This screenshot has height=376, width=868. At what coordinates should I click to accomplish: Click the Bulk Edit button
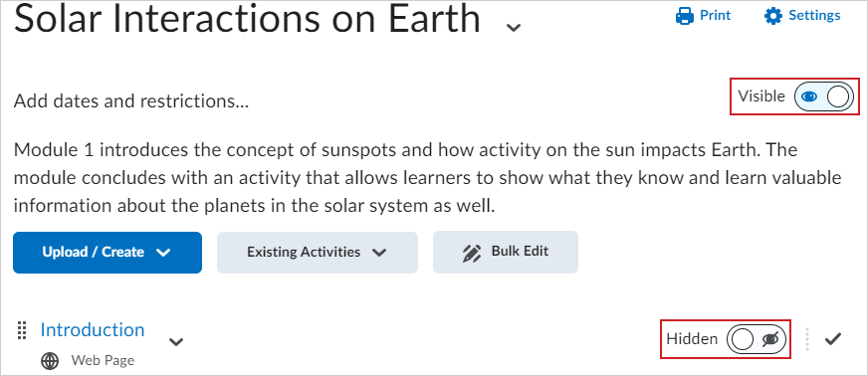pyautogui.click(x=506, y=252)
